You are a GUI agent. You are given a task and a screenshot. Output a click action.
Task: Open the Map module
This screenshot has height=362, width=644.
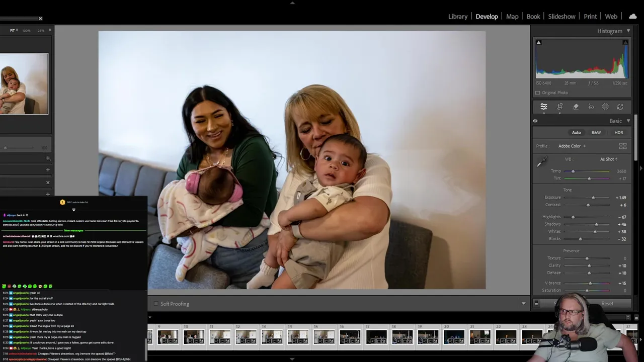coord(512,17)
